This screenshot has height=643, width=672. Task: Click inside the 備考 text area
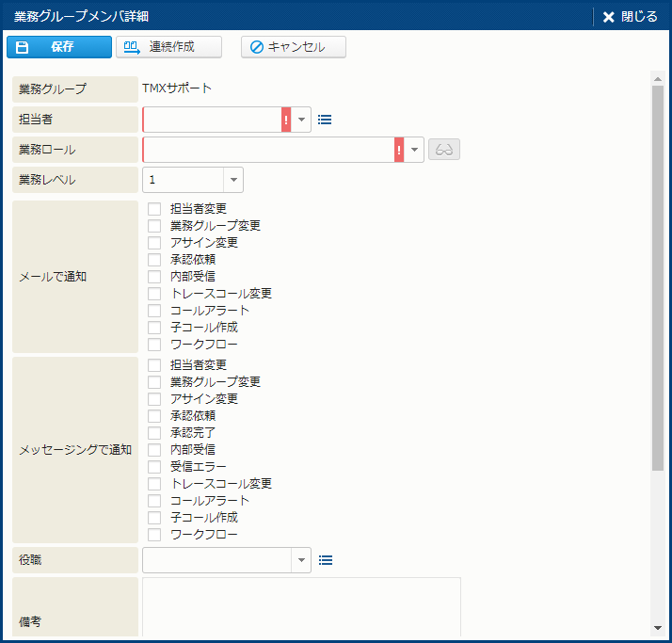click(x=301, y=607)
